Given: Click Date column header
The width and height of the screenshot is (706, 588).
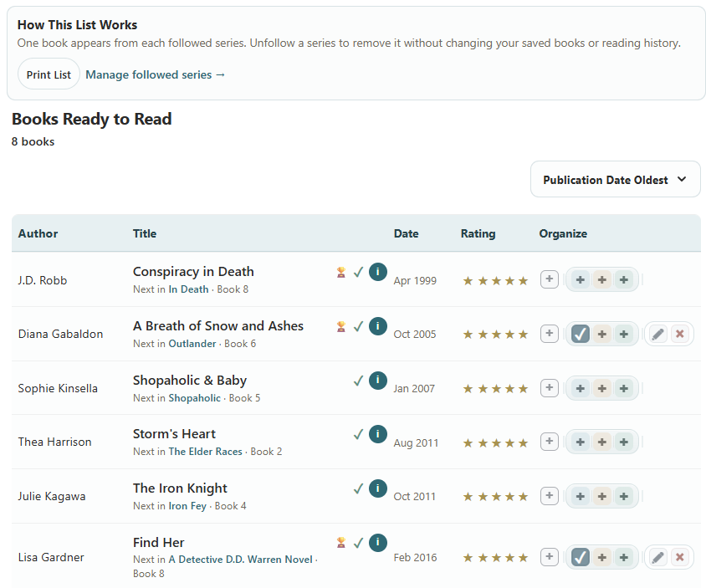Looking at the screenshot, I should pos(407,233).
